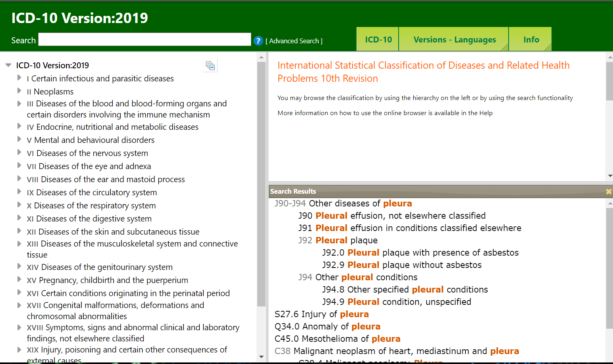Image resolution: width=613 pixels, height=364 pixels.
Task: Select ICD-10 Version:2019 root label in tree
Action: pyautogui.click(x=52, y=65)
